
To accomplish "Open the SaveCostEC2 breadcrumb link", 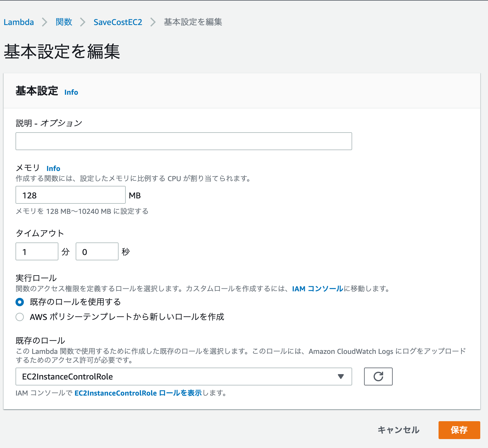I will coord(118,22).
